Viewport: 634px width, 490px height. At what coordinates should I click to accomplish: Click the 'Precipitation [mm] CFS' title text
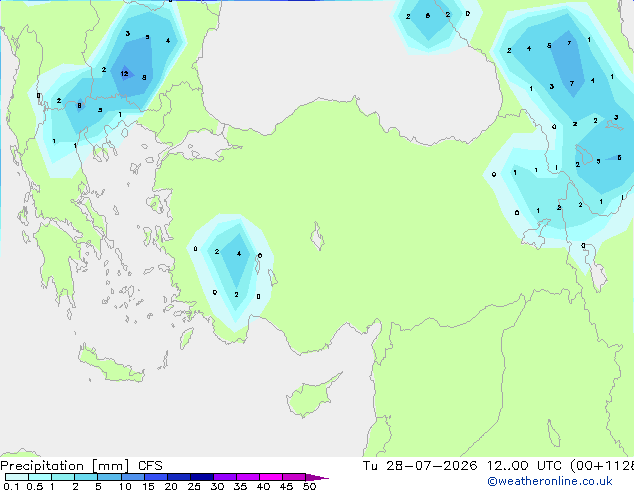pos(81,466)
